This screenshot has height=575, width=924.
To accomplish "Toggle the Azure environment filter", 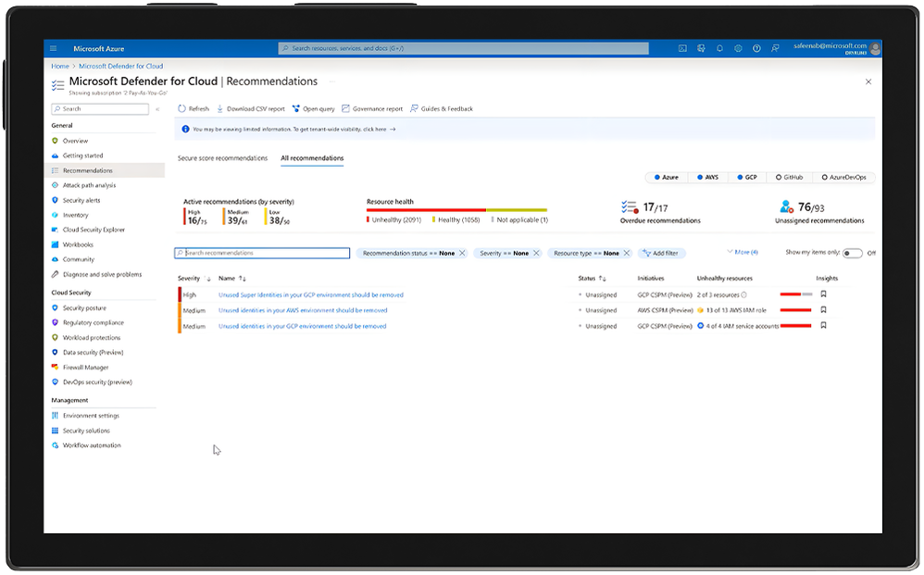I will 666,178.
